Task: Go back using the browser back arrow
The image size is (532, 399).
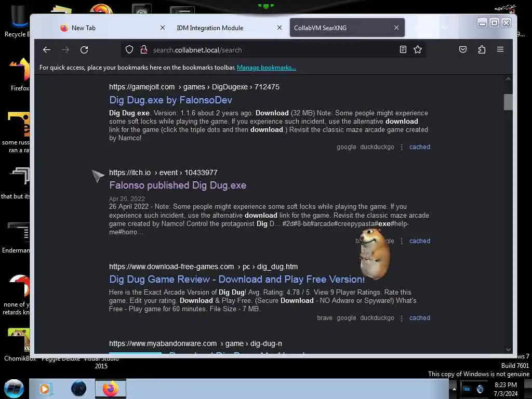Action: [x=47, y=50]
